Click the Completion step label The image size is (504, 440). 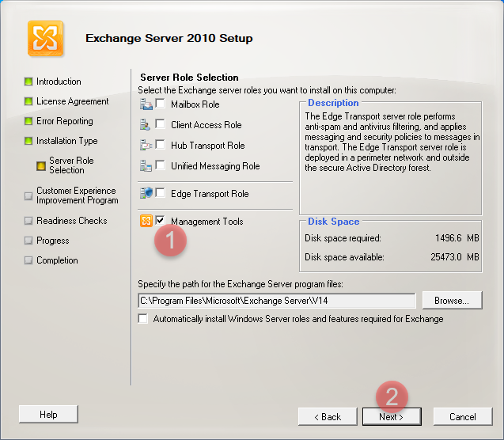click(x=57, y=260)
